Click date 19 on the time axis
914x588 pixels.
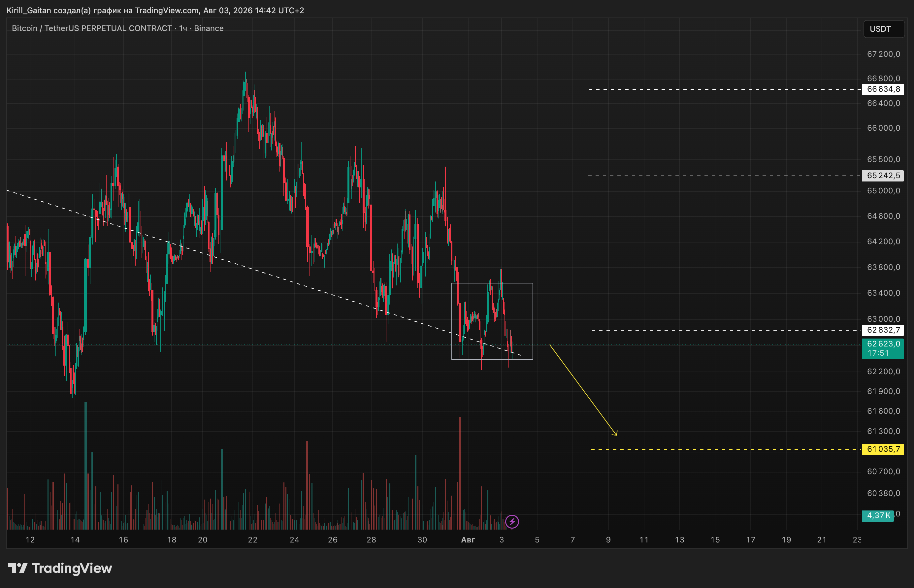click(786, 540)
